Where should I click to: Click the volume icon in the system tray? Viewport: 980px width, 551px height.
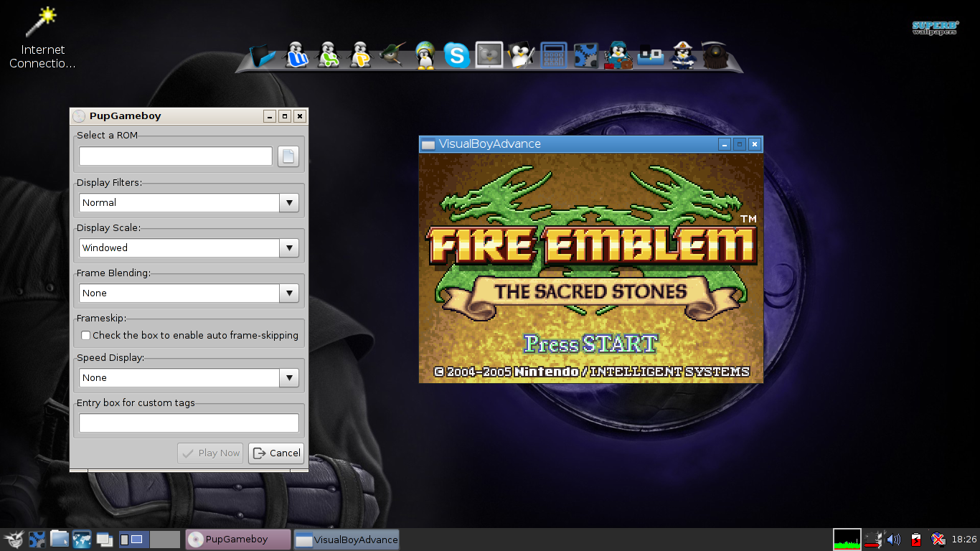click(894, 539)
